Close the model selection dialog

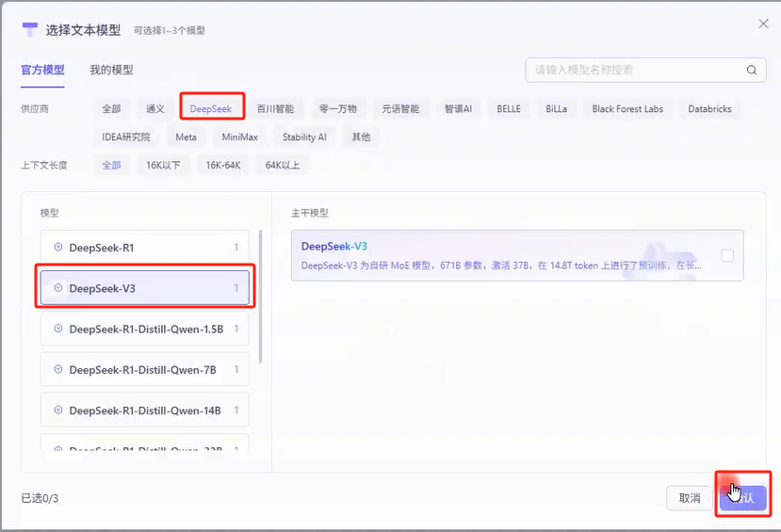[763, 24]
